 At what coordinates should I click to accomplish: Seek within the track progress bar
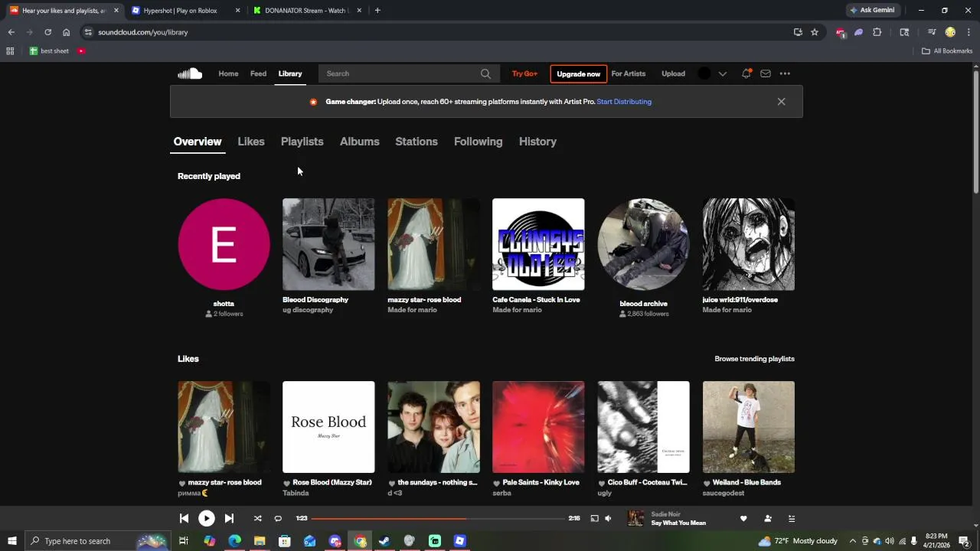point(438,518)
